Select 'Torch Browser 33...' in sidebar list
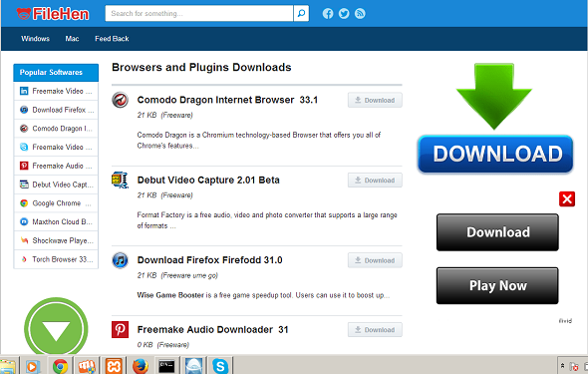This screenshot has width=588, height=374. pos(56,259)
